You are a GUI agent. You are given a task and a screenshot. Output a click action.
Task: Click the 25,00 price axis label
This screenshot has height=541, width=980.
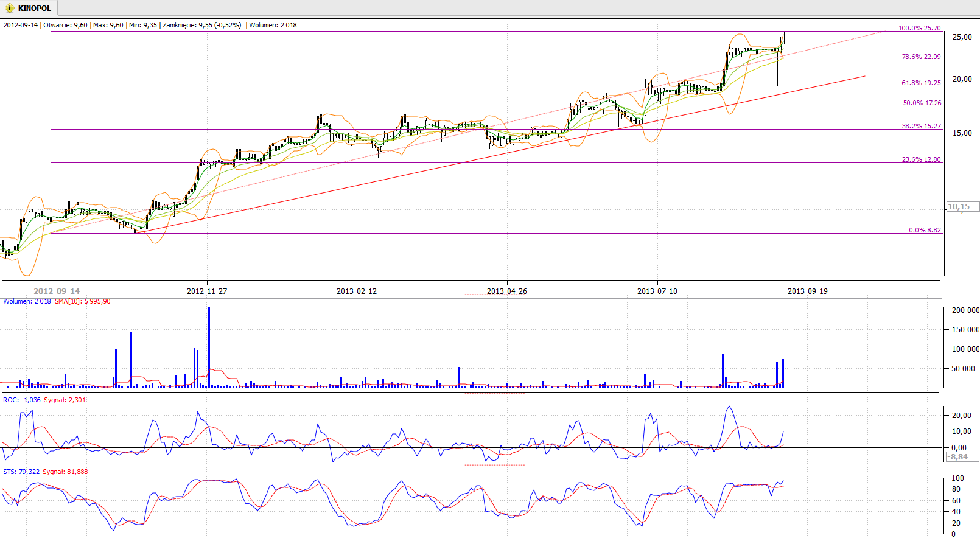(962, 37)
